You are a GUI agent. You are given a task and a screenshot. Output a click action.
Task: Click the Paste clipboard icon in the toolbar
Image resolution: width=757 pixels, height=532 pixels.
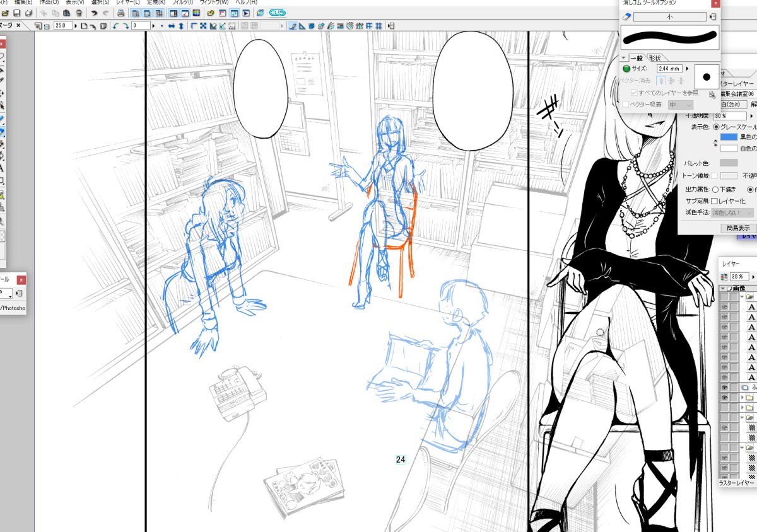pos(66,13)
